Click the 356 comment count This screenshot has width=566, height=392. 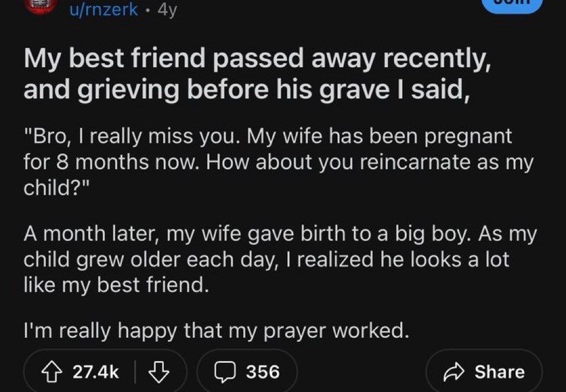(x=263, y=372)
